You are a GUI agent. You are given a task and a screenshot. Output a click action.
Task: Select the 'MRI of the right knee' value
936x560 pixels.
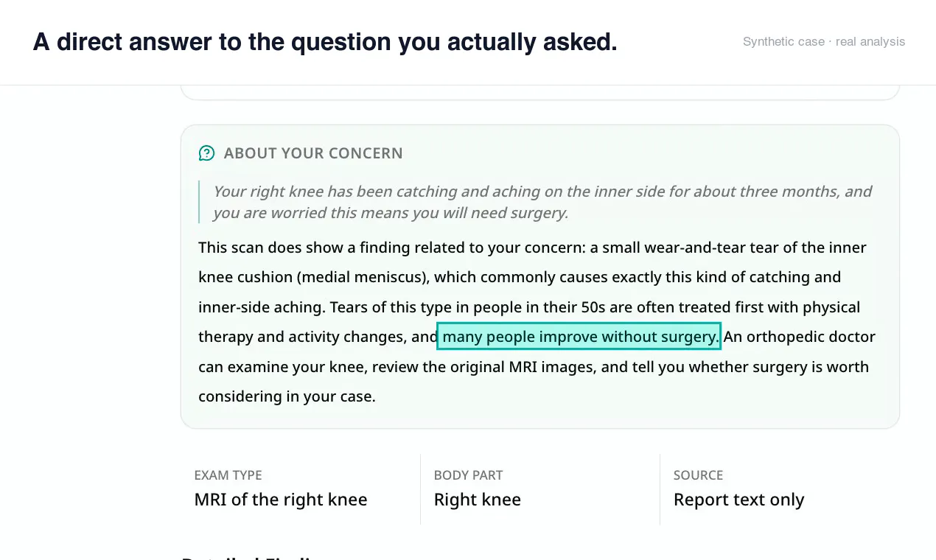[x=281, y=500]
